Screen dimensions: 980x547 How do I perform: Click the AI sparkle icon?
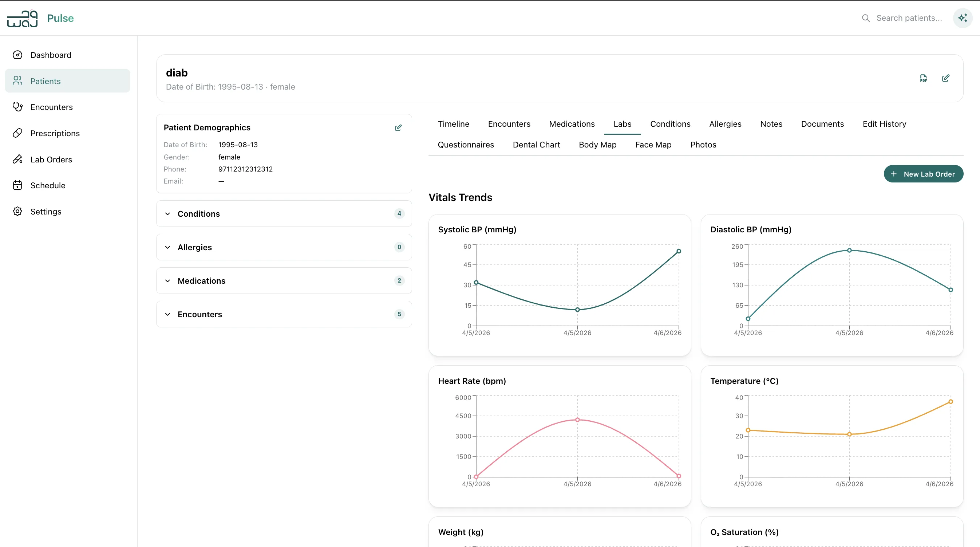pyautogui.click(x=962, y=18)
